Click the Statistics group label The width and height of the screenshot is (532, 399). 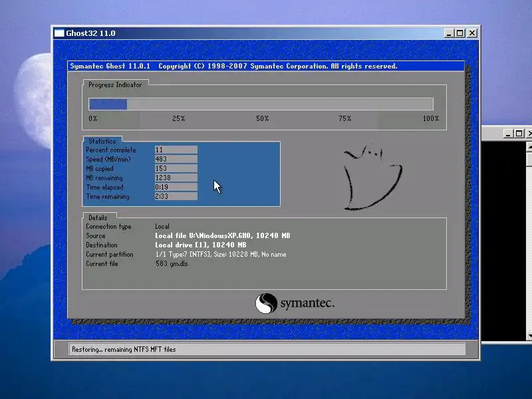(102, 141)
